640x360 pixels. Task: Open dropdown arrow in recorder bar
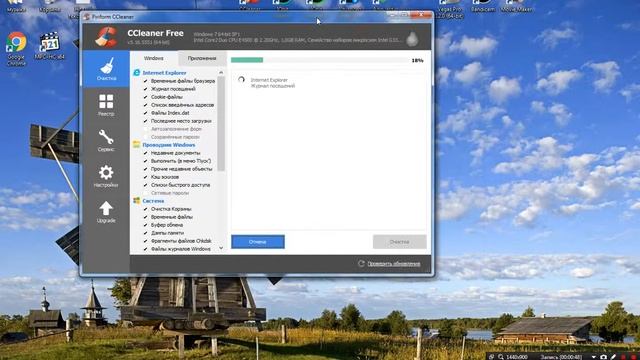[594, 357]
